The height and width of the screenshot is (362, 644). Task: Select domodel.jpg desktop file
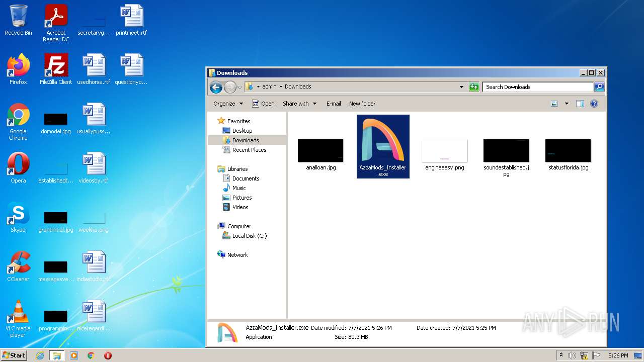tap(56, 124)
